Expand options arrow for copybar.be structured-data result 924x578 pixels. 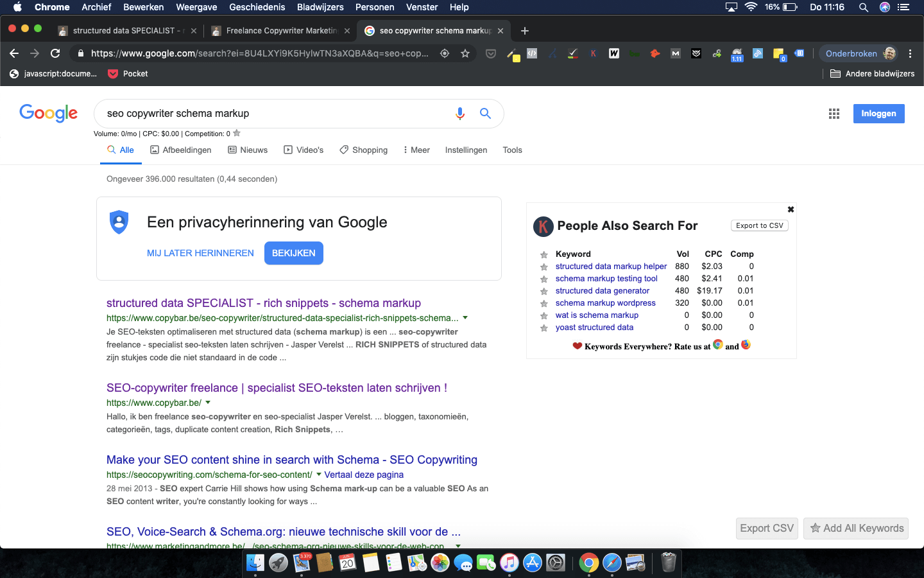[465, 317]
